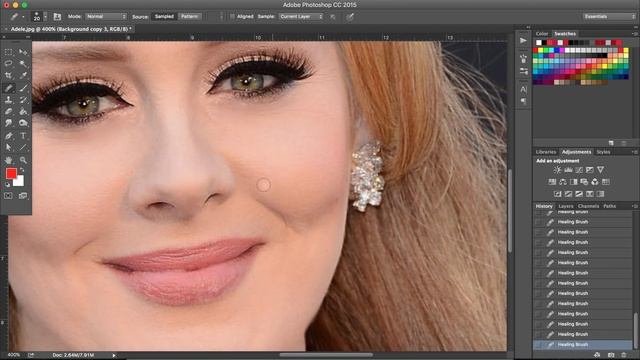Select the Rectangular Marquee tool
Image resolution: width=640 pixels, height=360 pixels.
(9, 52)
